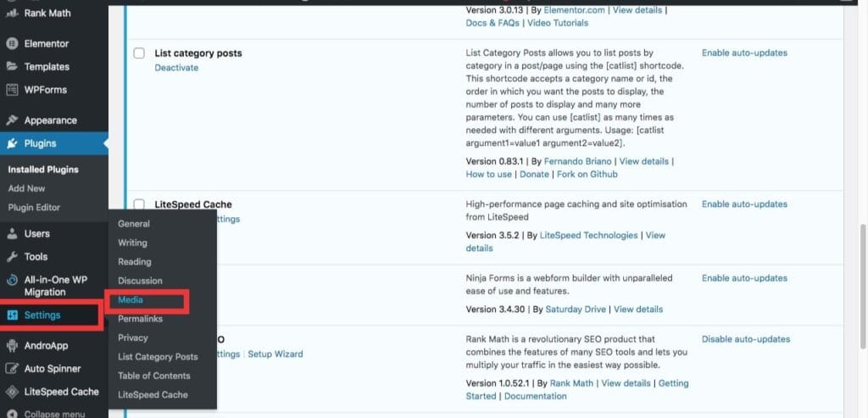Open Plugin Editor submenu item
868x418 pixels.
[x=34, y=208]
